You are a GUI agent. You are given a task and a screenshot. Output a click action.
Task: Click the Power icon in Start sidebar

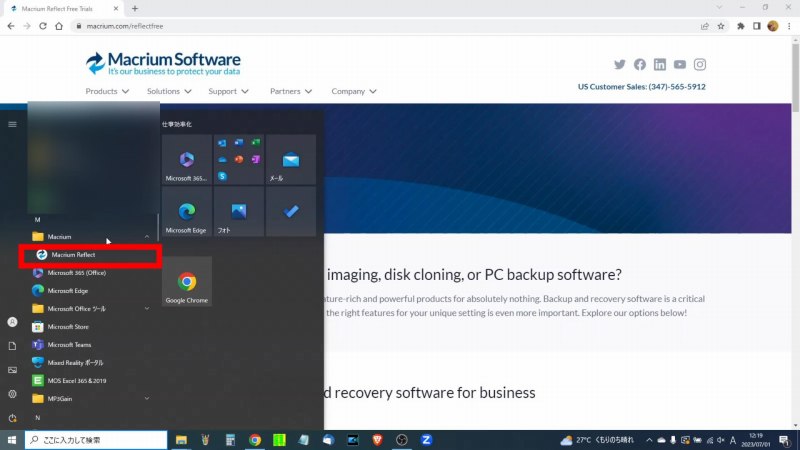12,418
